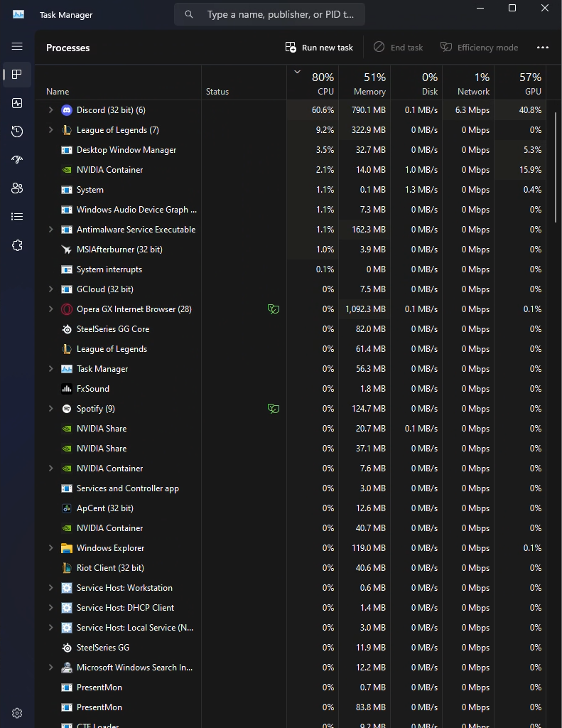The image size is (562, 728).
Task: Click the process list vertical scrollbar
Action: (556, 167)
